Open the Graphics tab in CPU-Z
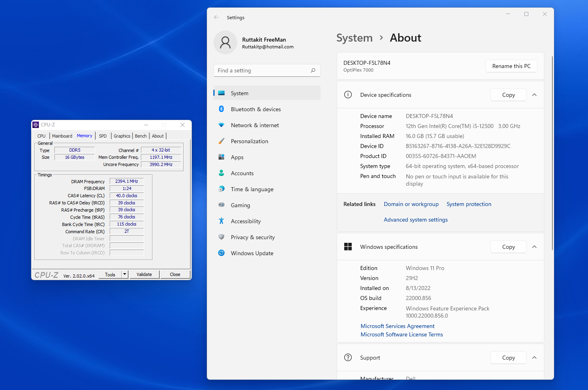This screenshot has width=588, height=390. (122, 136)
